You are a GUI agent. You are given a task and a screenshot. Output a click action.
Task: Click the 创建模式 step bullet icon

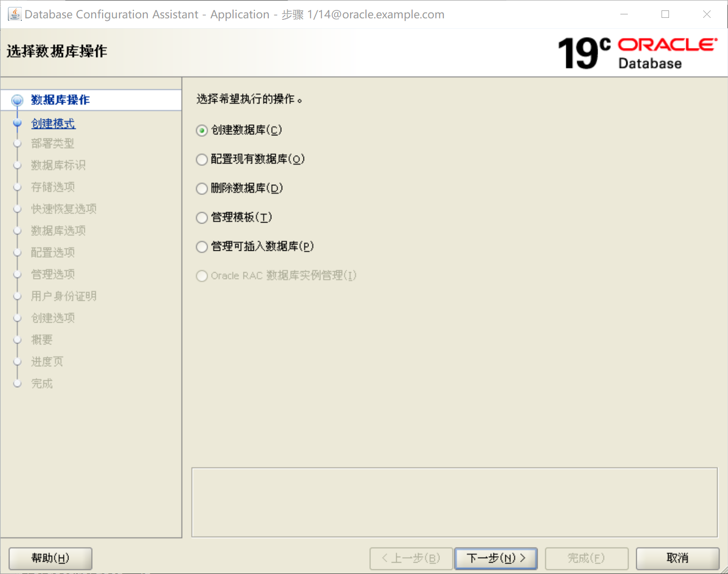pos(17,123)
